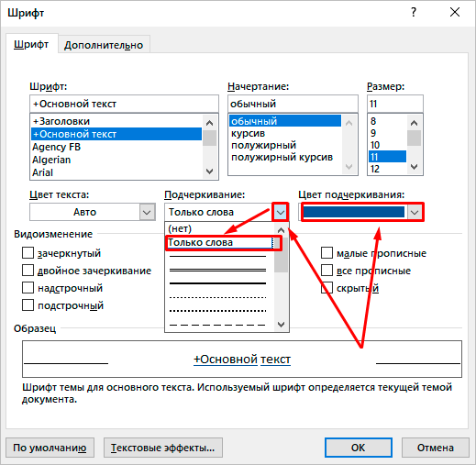Click the blue underline color swatch

pyautogui.click(x=354, y=212)
